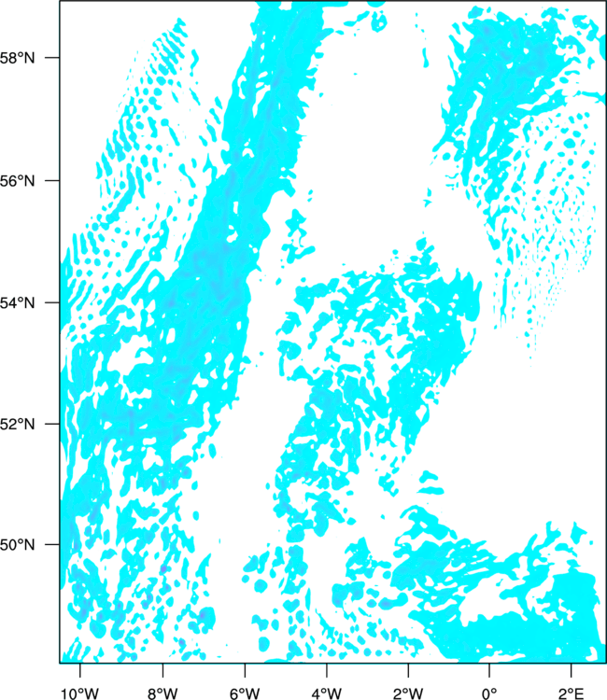This screenshot has width=607, height=700.
Task: Click the 6°W longitude axis label
Action: [244, 691]
